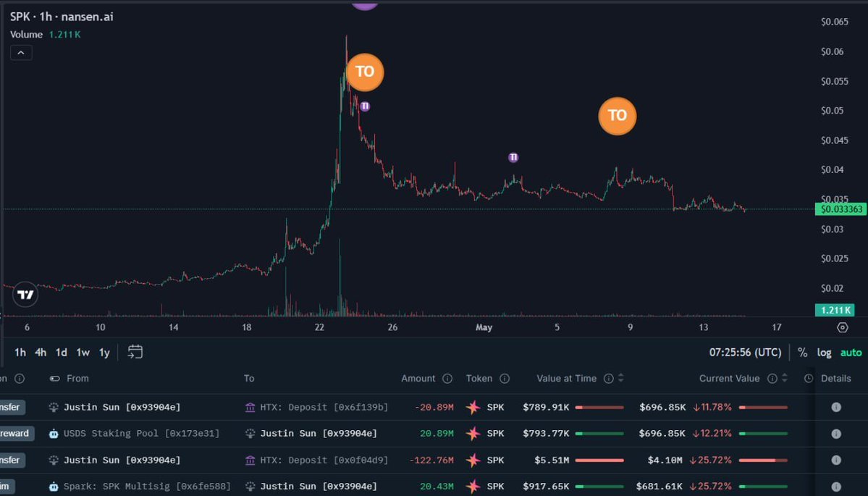The height and width of the screenshot is (496, 868).
Task: Click the $5.51M value at time
Action: point(552,460)
